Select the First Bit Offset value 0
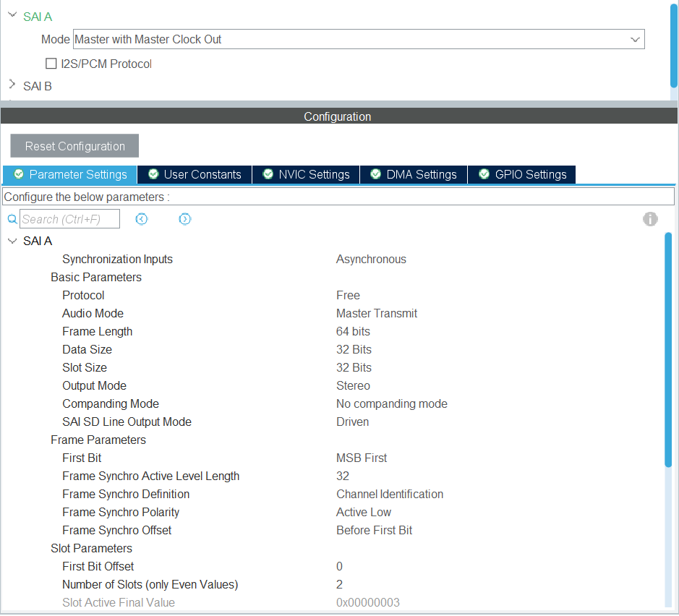The width and height of the screenshot is (679, 616). [340, 567]
